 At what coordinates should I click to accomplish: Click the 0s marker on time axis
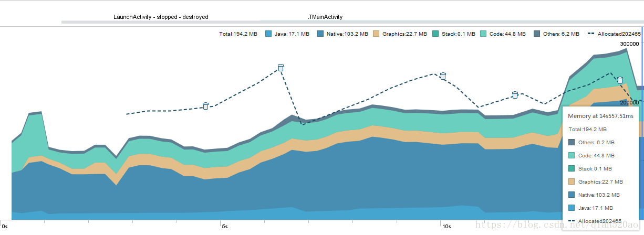click(x=5, y=227)
